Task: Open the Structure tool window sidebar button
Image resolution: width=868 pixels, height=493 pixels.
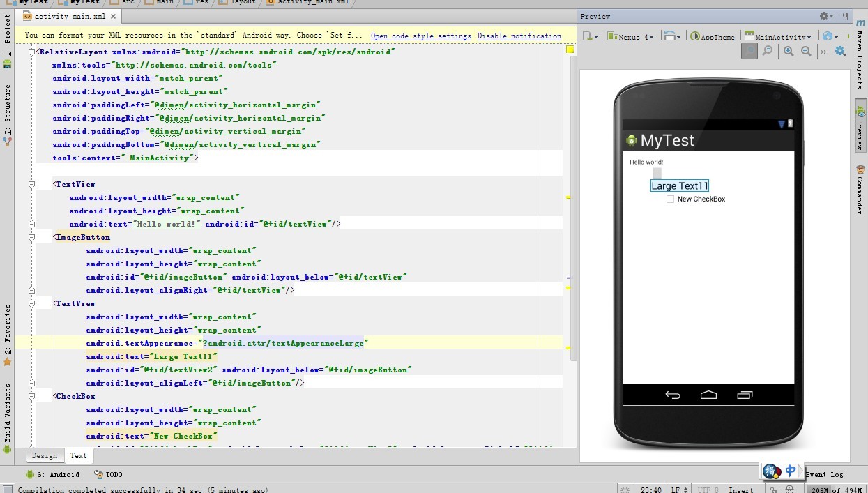Action: tap(7, 115)
